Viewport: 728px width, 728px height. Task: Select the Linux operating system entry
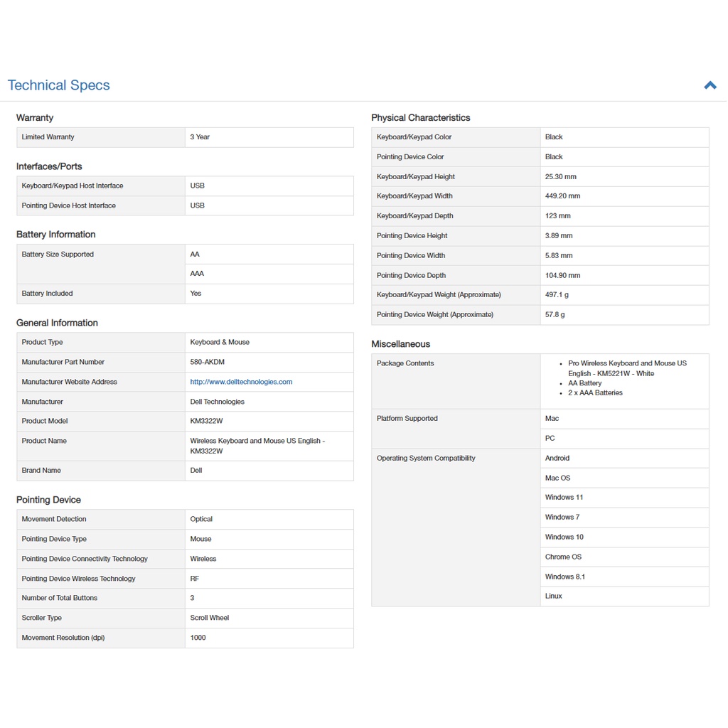coord(553,596)
